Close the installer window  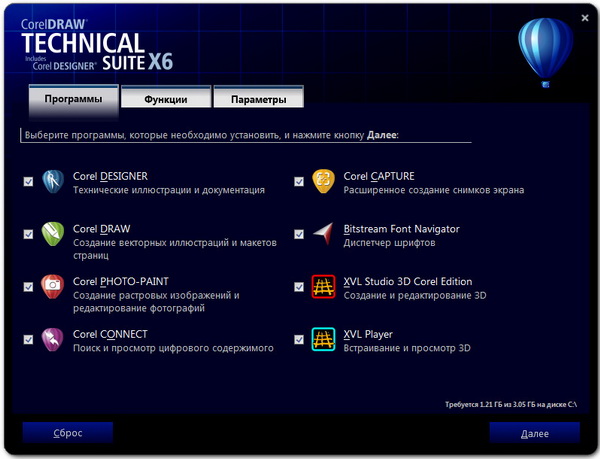583,19
